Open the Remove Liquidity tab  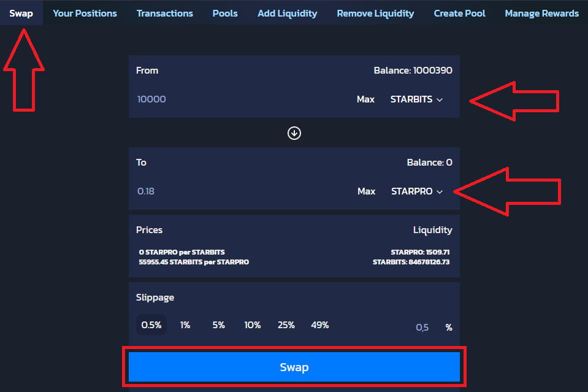coord(375,13)
